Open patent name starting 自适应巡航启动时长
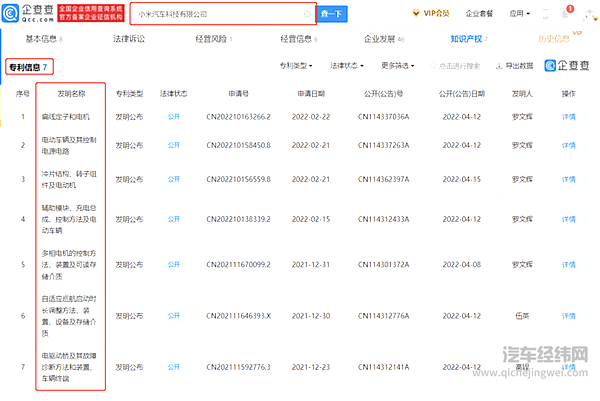Image resolution: width=600 pixels, height=401 pixels. click(69, 316)
